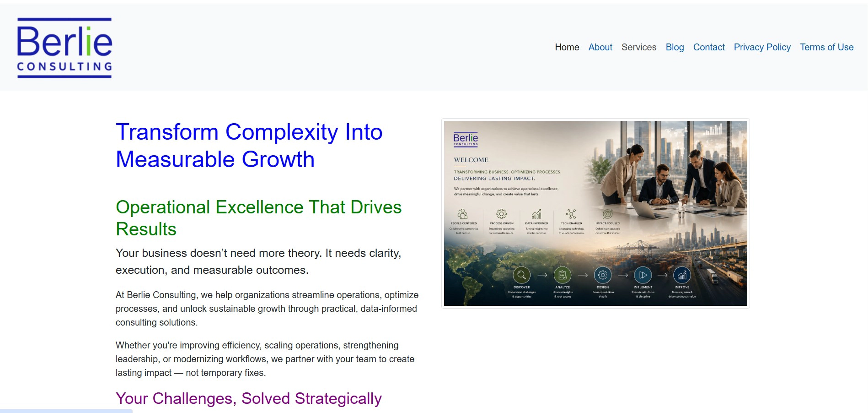Click the Improve chart icon in banner
This screenshot has width=868, height=413.
point(682,275)
